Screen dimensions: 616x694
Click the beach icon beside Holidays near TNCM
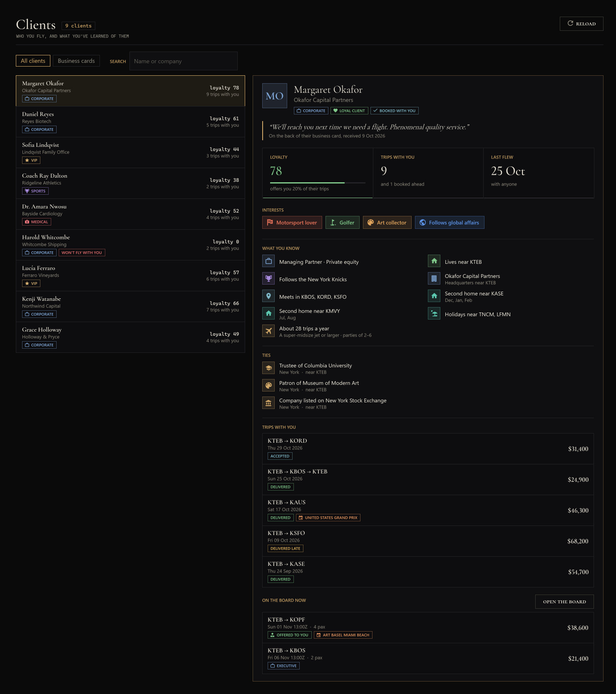[x=434, y=314]
